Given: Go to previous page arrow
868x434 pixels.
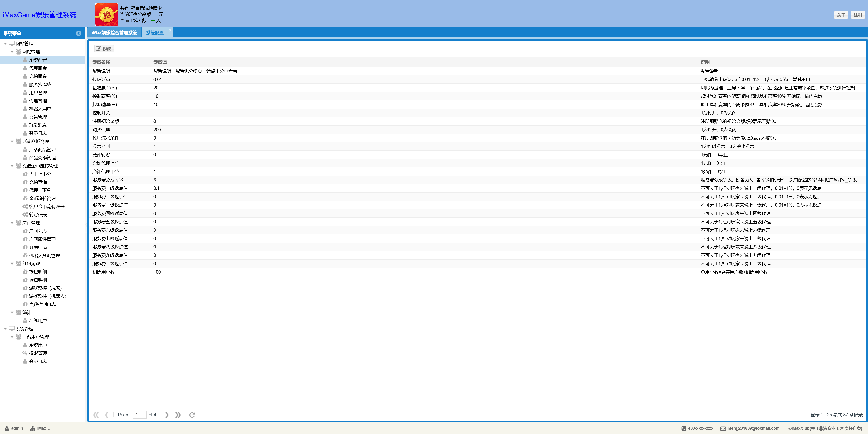Looking at the screenshot, I should coord(106,415).
